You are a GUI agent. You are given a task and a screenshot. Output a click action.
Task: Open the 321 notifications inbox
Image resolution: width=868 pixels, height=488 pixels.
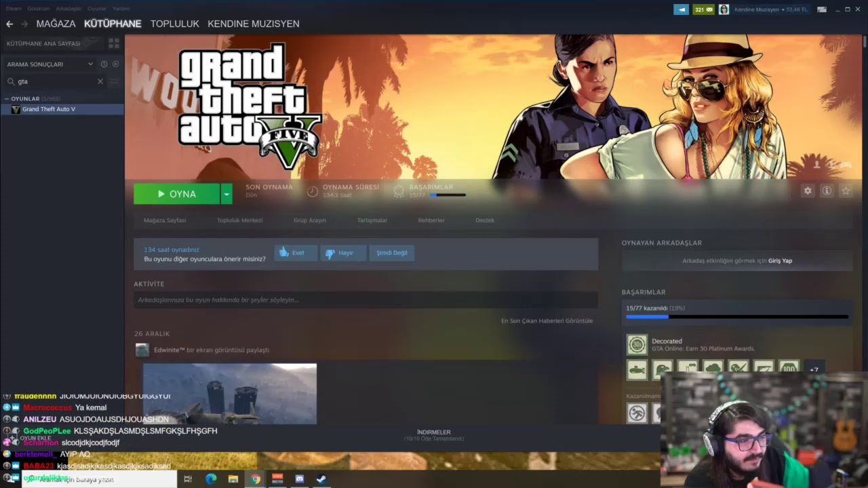coord(703,9)
